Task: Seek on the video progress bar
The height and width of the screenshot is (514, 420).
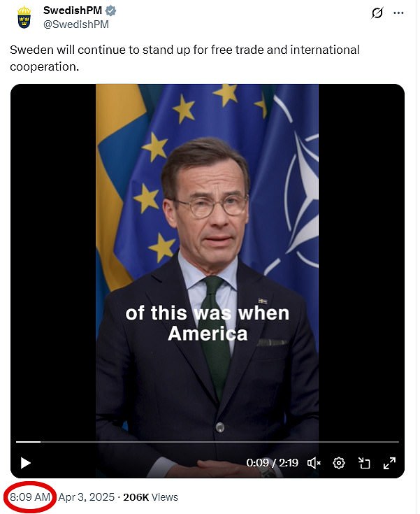Action: (208, 442)
